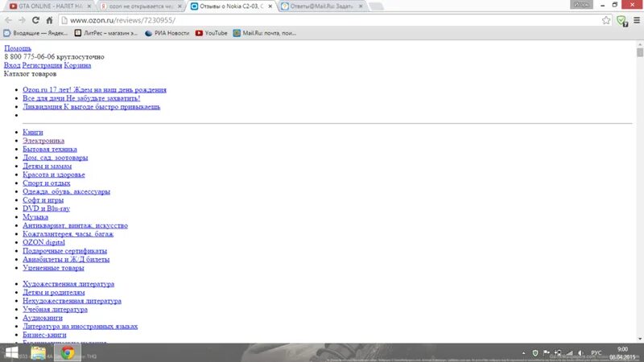Switch input language with РУС indicator
The height and width of the screenshot is (362, 644).
pos(597,353)
